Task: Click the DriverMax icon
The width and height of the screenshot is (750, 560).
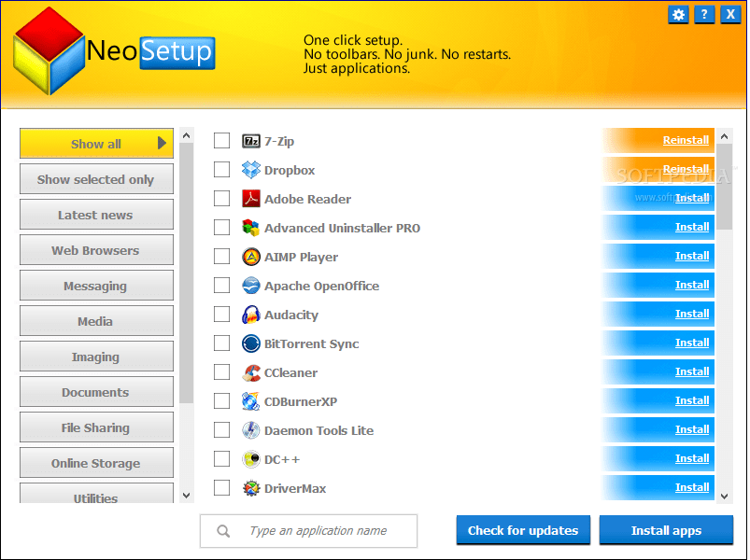Action: 250,488
